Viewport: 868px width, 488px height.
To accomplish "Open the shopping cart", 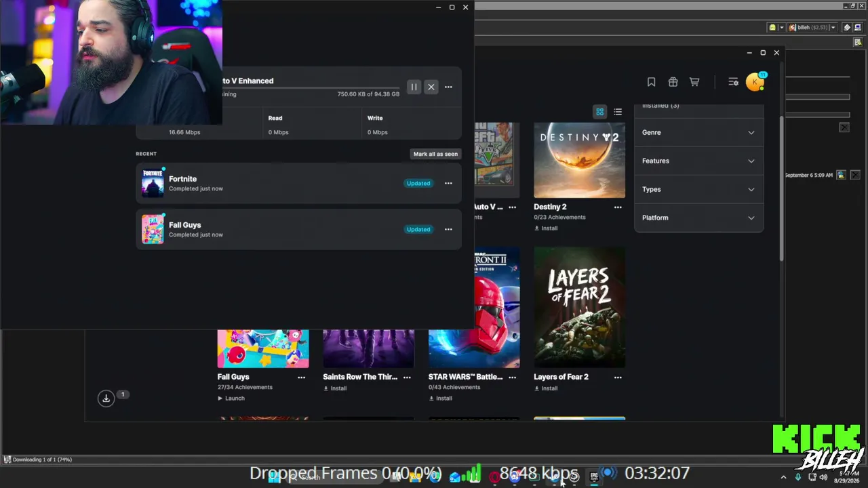I will [694, 82].
